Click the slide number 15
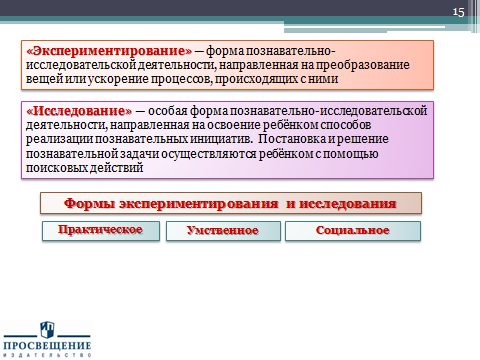 [458, 12]
